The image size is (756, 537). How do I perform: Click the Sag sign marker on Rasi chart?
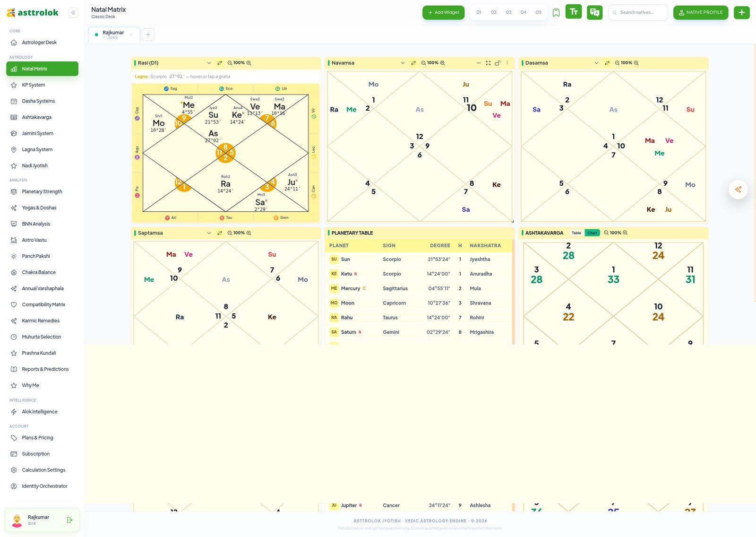click(171, 89)
